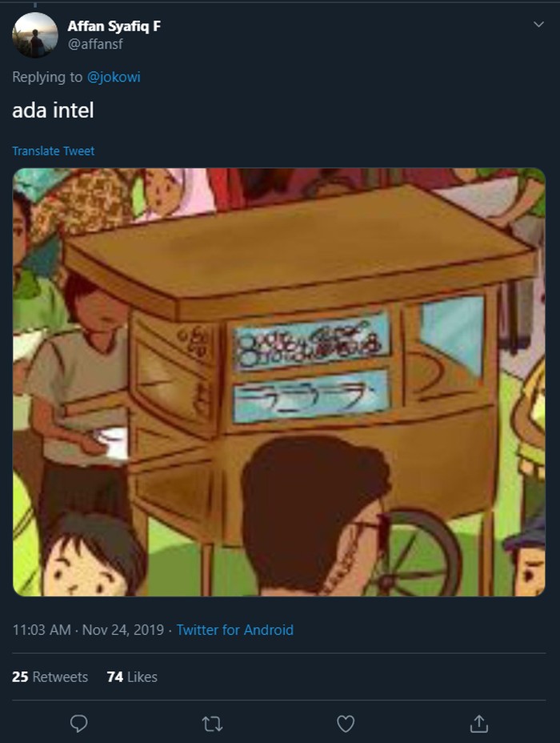View the 25 Retweets list
This screenshot has width=560, height=743.
point(50,677)
